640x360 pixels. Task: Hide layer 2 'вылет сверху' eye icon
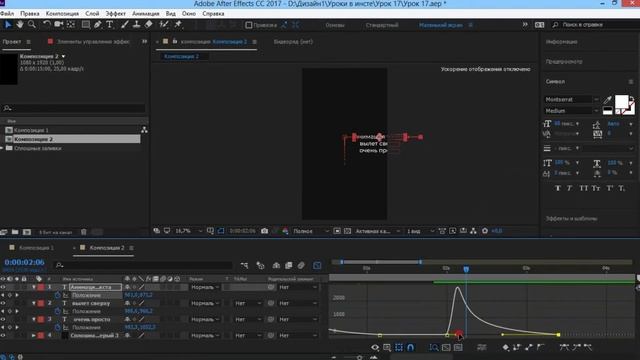(3, 303)
